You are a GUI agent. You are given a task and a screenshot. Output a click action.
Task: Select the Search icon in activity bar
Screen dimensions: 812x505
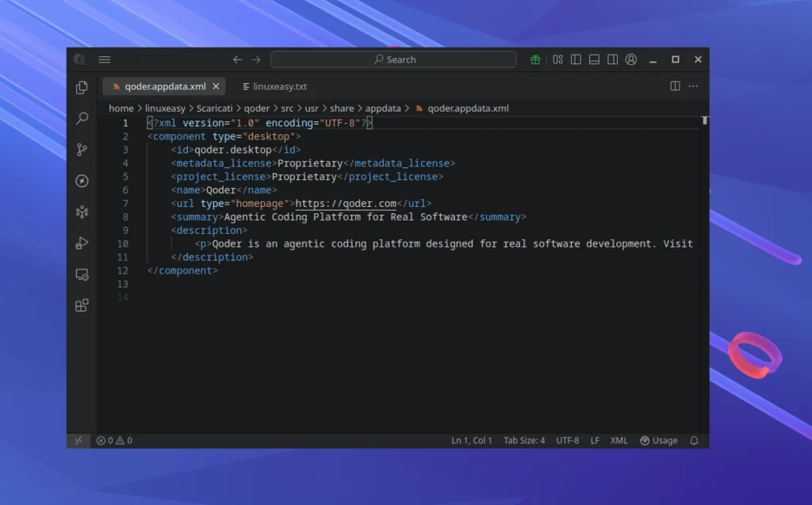tap(81, 119)
